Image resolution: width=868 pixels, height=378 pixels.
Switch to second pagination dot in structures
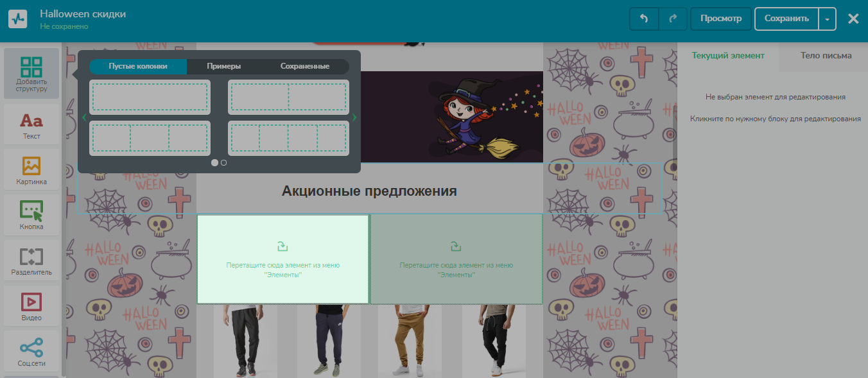tap(223, 163)
